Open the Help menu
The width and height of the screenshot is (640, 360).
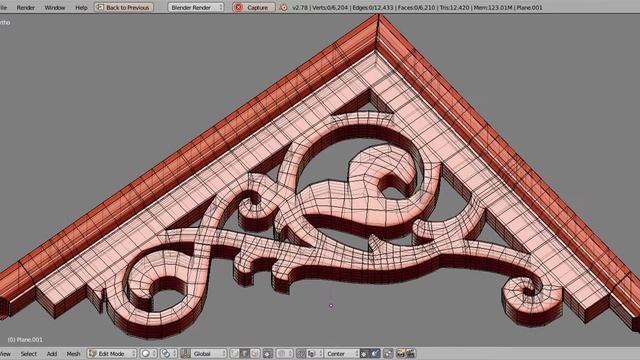tap(81, 7)
